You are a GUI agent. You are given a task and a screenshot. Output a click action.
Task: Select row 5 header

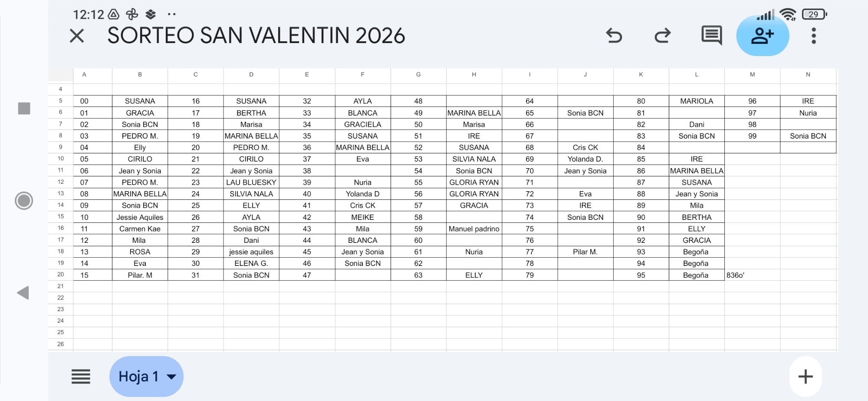(x=61, y=101)
